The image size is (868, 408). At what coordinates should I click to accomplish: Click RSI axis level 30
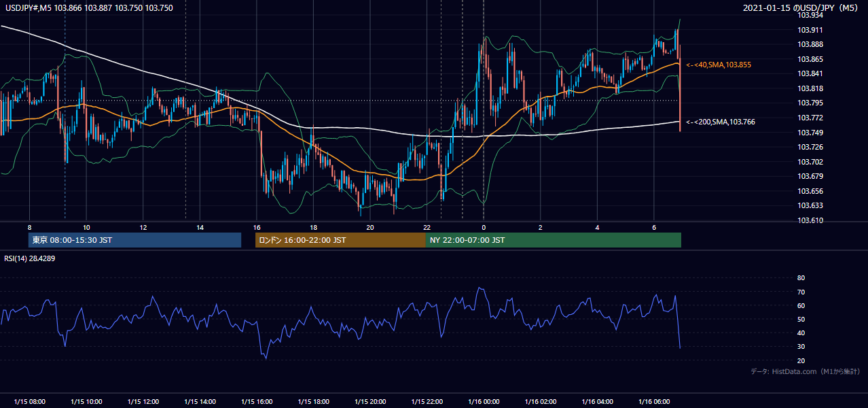click(x=801, y=347)
